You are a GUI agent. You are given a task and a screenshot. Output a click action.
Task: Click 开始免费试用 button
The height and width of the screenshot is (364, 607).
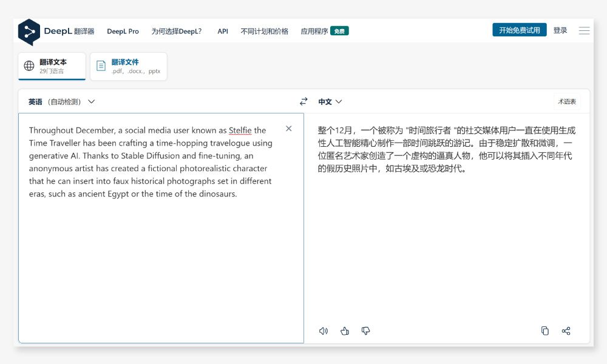point(519,30)
